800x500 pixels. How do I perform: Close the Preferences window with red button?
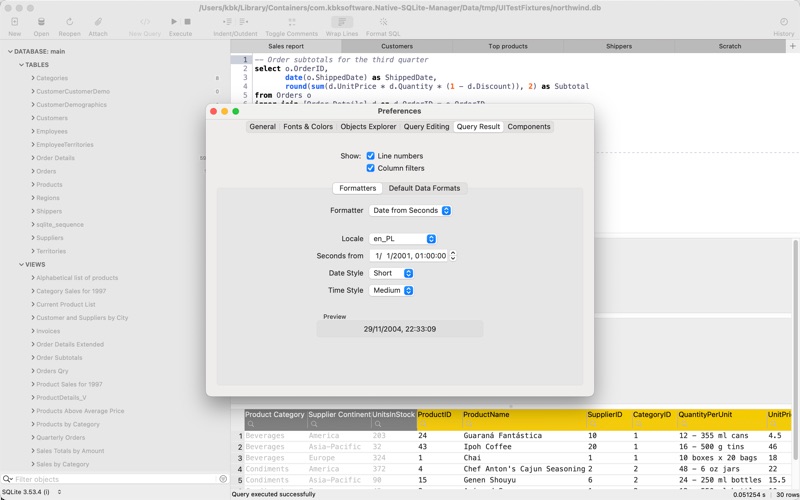pyautogui.click(x=213, y=111)
